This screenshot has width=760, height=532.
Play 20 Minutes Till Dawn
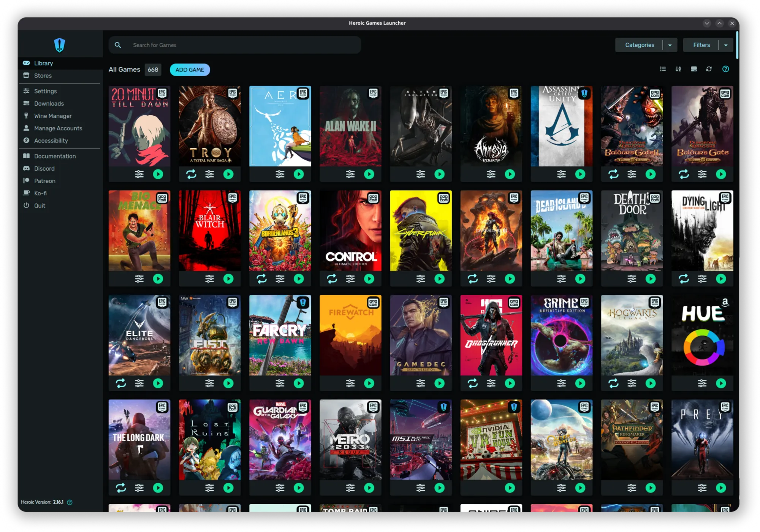[x=158, y=174]
